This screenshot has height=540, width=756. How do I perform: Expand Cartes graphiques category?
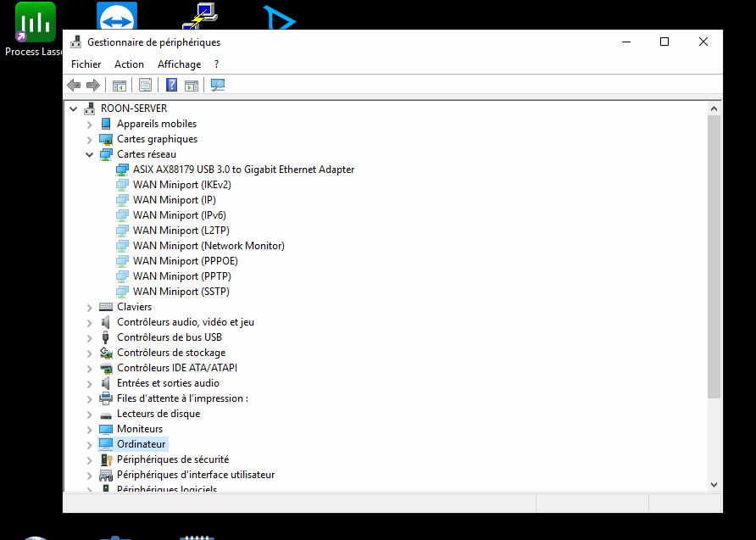[x=89, y=140]
